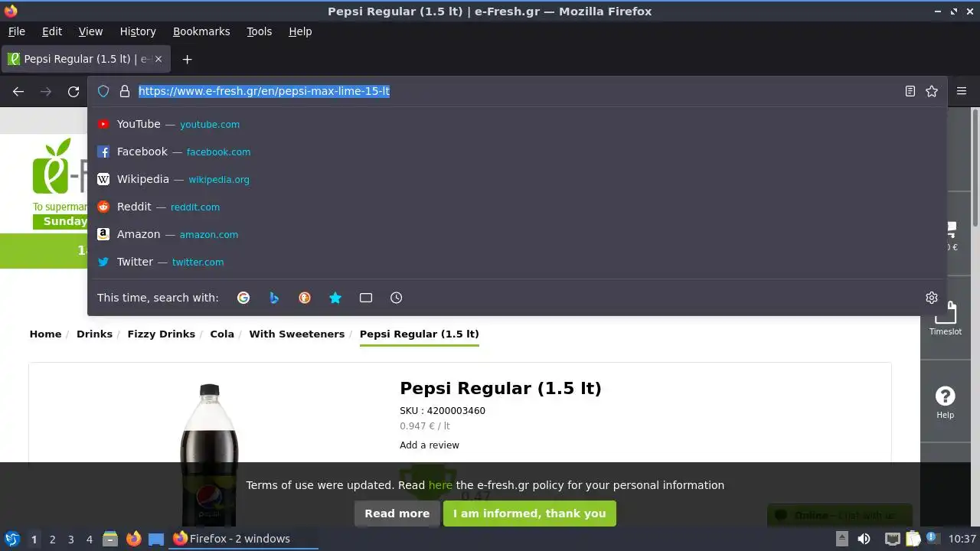This screenshot has height=551, width=980.
Task: Expand the hidden tray items arrow
Action: pyautogui.click(x=841, y=539)
